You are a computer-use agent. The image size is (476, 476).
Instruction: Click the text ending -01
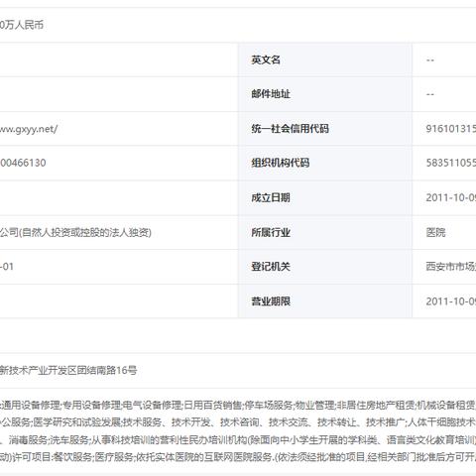pos(7,267)
